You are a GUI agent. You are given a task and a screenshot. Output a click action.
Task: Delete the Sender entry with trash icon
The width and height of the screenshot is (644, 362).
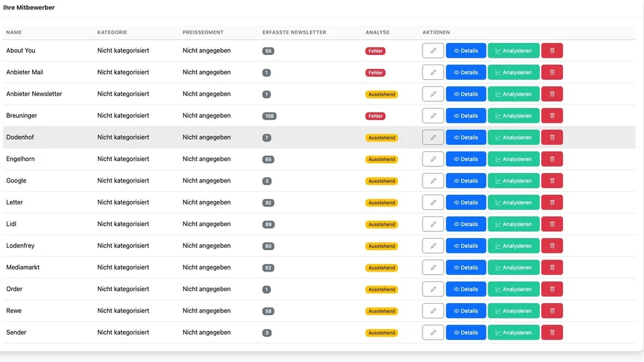tap(551, 333)
